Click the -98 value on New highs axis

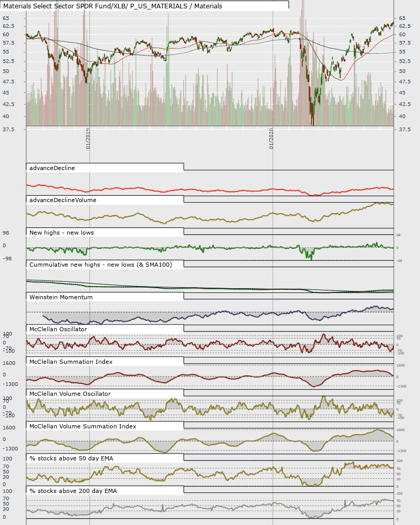click(x=7, y=258)
